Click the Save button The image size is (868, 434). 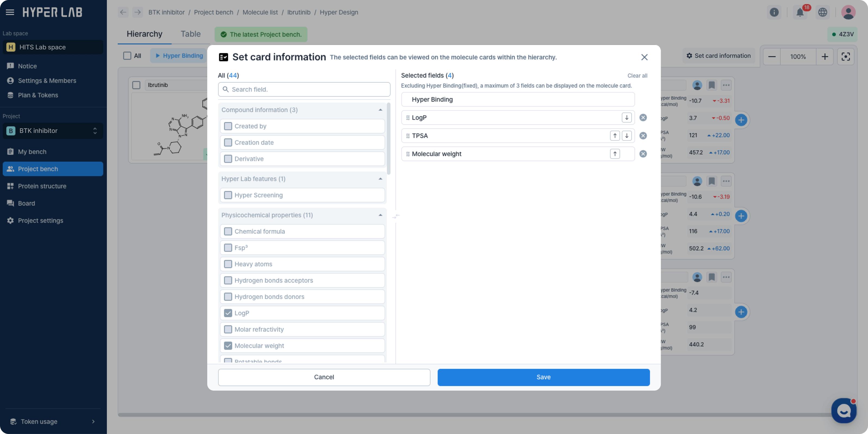point(543,377)
